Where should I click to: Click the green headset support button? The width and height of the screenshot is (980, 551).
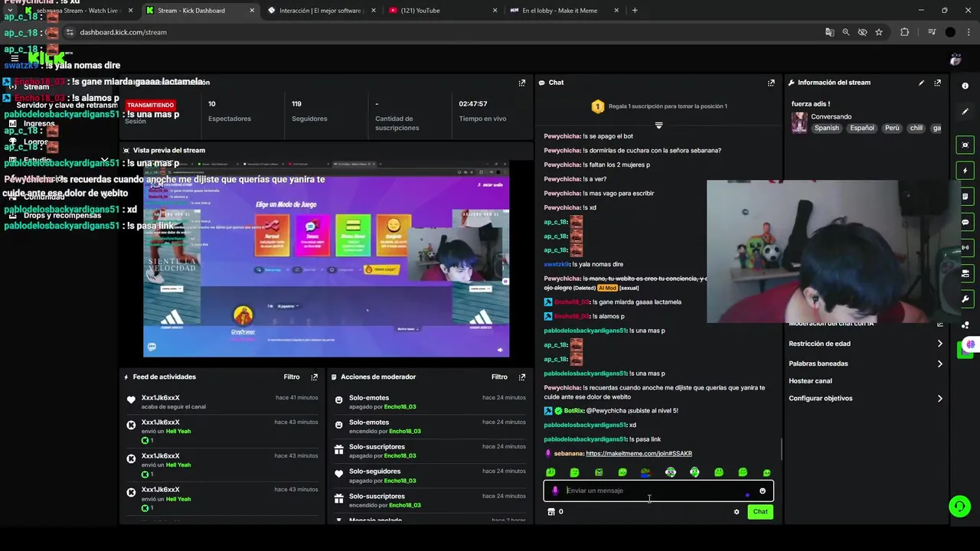click(x=959, y=506)
